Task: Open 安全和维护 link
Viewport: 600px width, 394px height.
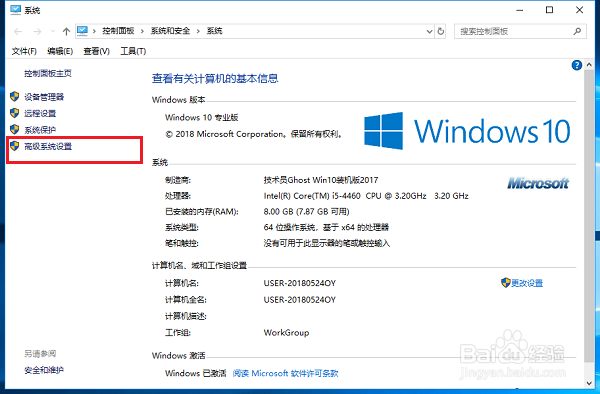Action: point(44,370)
